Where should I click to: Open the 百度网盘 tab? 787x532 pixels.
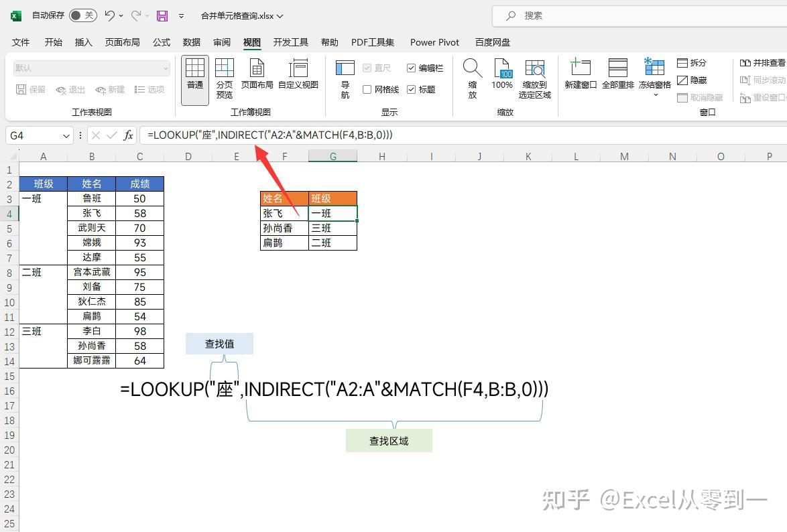pyautogui.click(x=492, y=42)
